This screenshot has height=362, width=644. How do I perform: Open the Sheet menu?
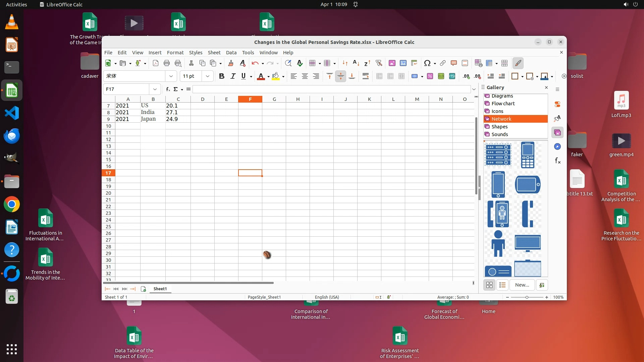click(x=214, y=53)
